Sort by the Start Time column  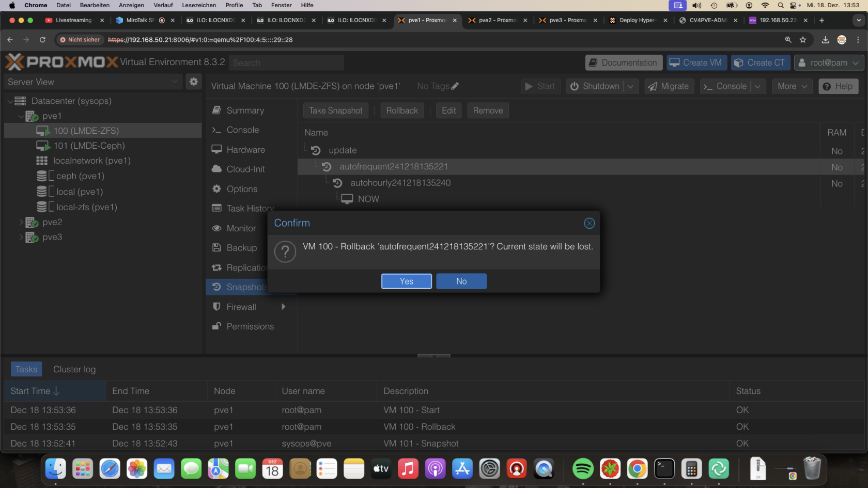pyautogui.click(x=55, y=391)
